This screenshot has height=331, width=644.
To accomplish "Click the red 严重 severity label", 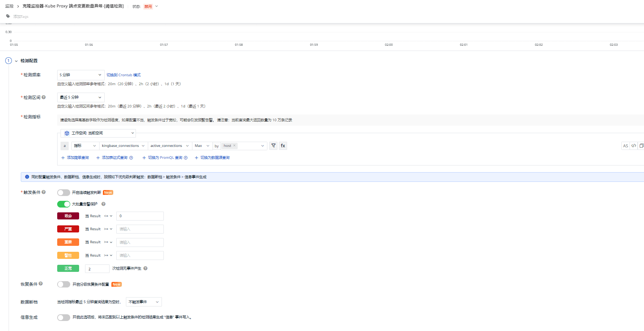I will point(68,229).
